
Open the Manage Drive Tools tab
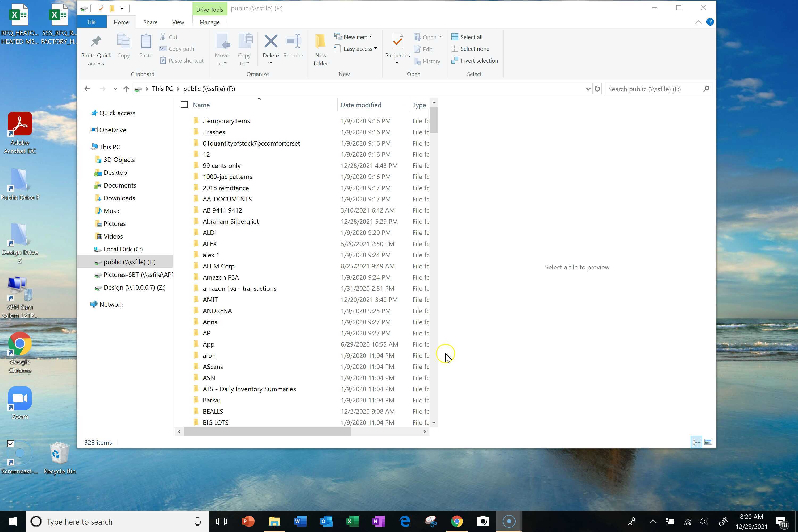(209, 22)
